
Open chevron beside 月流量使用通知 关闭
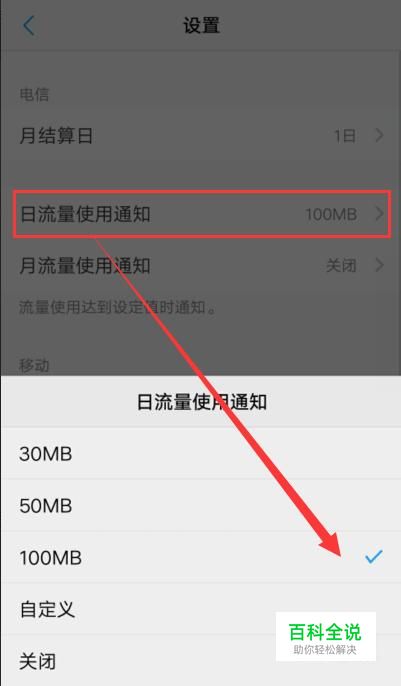point(379,265)
